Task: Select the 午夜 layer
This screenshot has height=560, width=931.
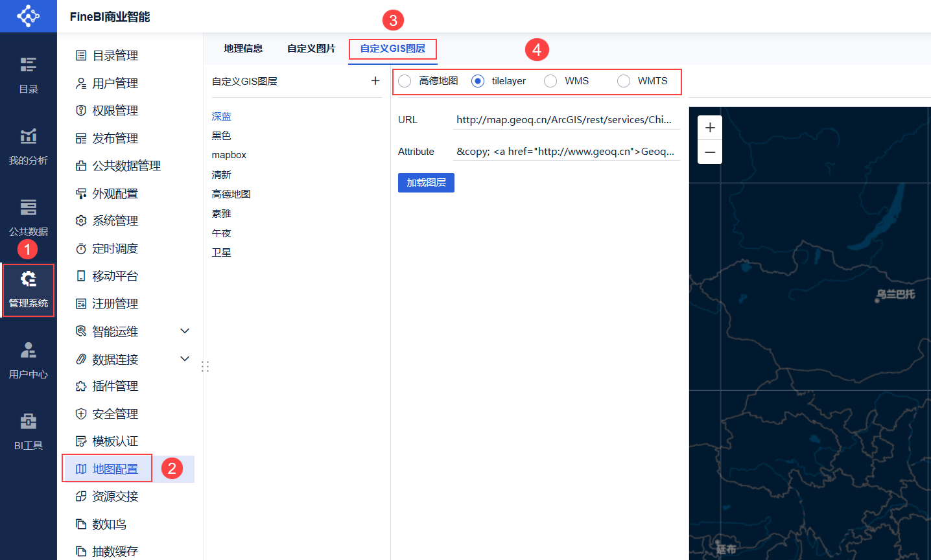Action: 222,233
